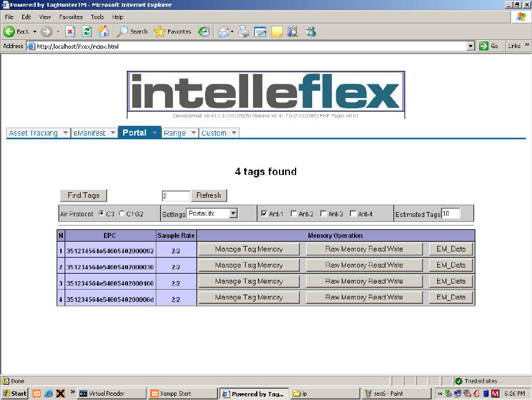Switch to sec6 - Paint taskbar button
The height and width of the screenshot is (400, 532).
(395, 394)
